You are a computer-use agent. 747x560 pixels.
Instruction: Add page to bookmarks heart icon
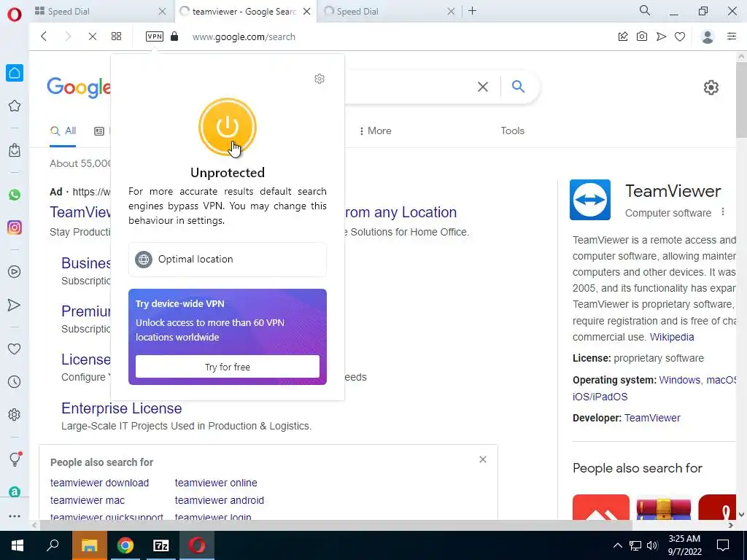coord(680,36)
